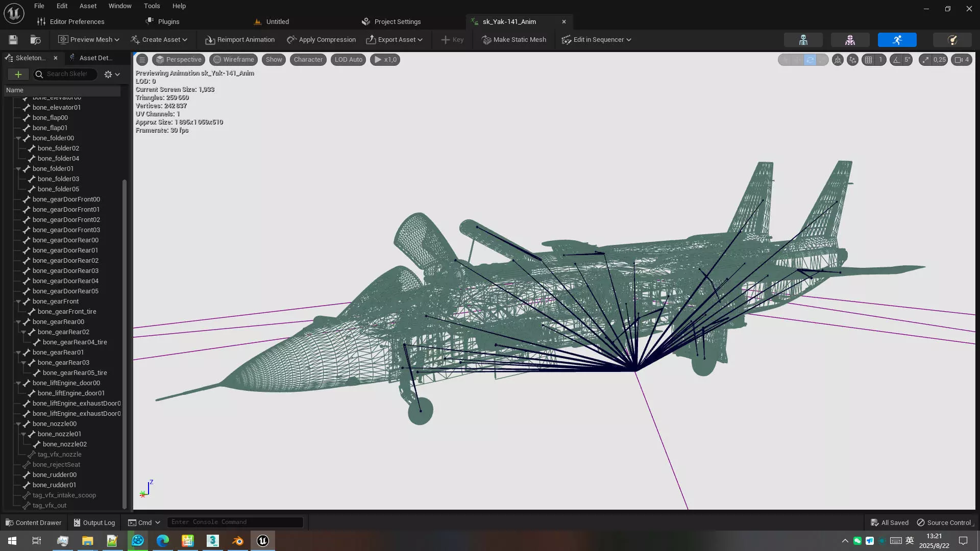Viewport: 980px width, 551px height.
Task: Click the viewport hamburger options menu icon
Action: (142, 60)
